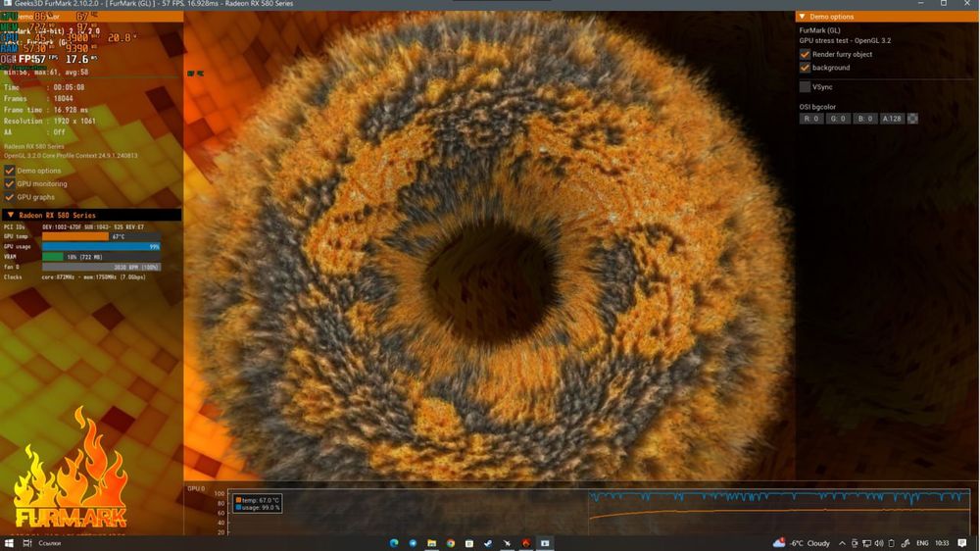Viewport: 980px width, 551px height.
Task: Toggle the Demo options checkbox in left panel
Action: click(x=10, y=171)
